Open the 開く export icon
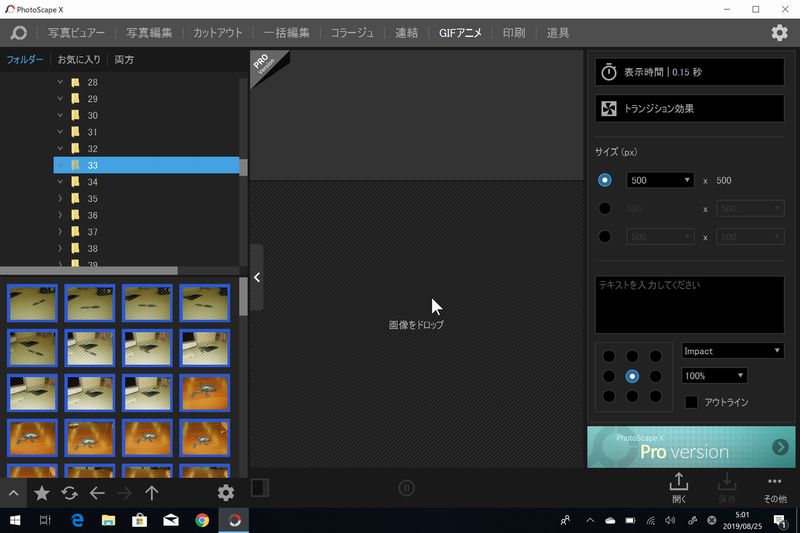 [x=679, y=487]
